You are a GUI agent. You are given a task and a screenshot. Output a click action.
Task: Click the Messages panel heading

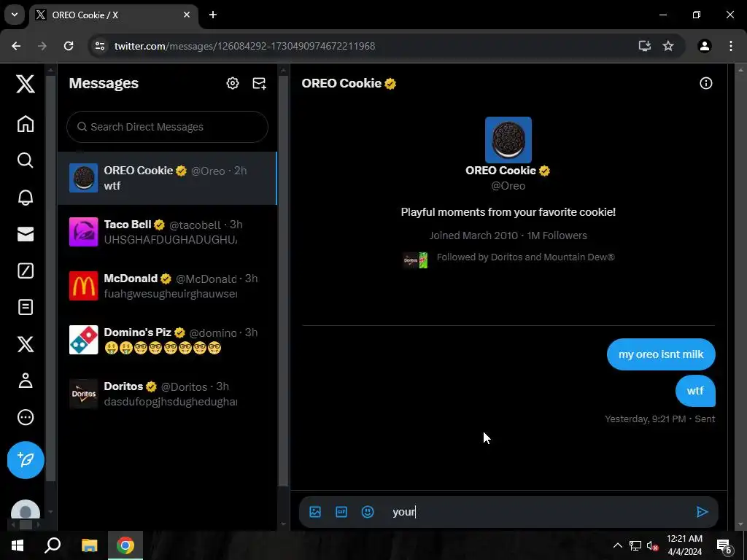(104, 83)
